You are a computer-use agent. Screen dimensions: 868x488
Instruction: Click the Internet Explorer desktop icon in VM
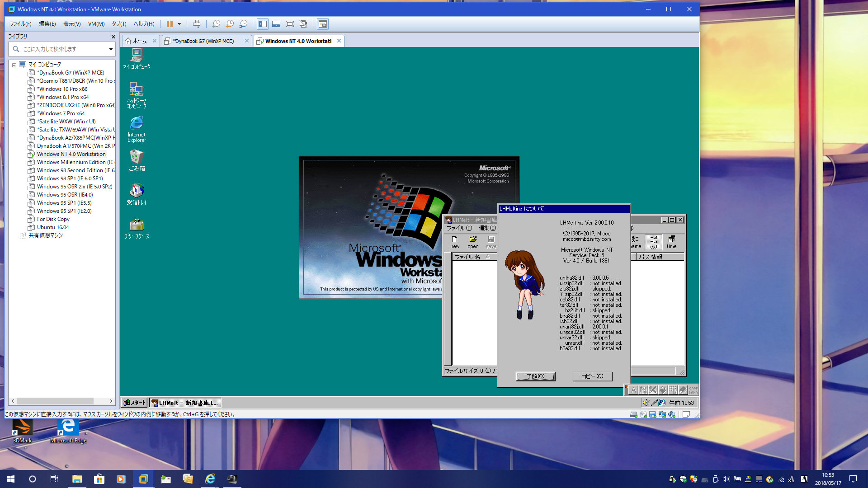pos(137,129)
